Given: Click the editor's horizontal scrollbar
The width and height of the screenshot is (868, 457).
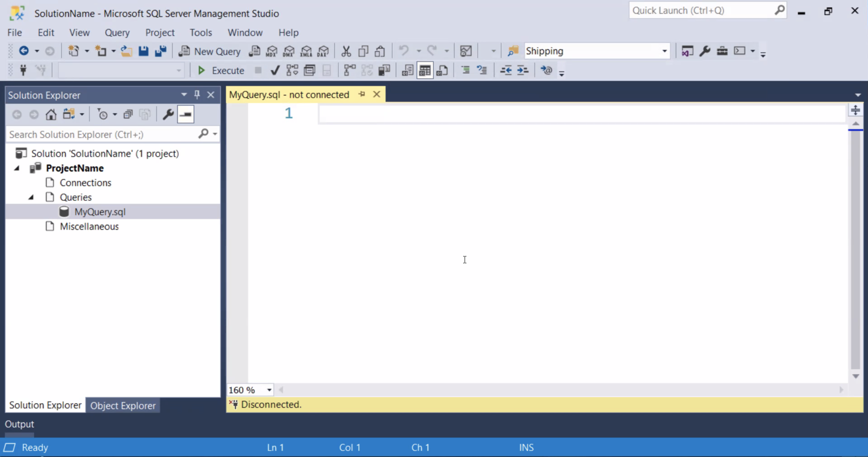Looking at the screenshot, I should pyautogui.click(x=561, y=390).
